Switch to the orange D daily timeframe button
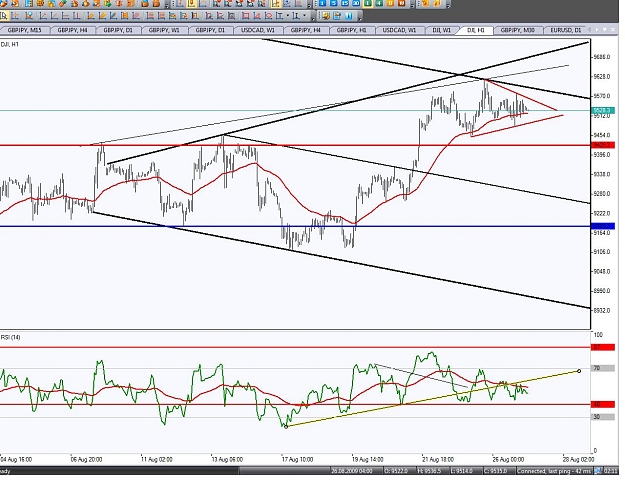Viewport: 625px width, 500px height. pyautogui.click(x=390, y=3)
